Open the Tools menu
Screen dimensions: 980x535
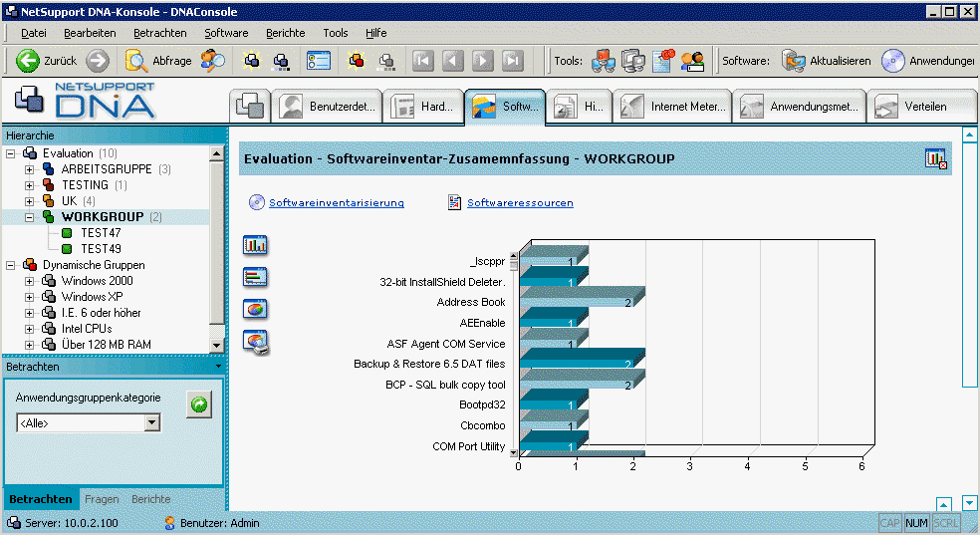click(x=335, y=33)
